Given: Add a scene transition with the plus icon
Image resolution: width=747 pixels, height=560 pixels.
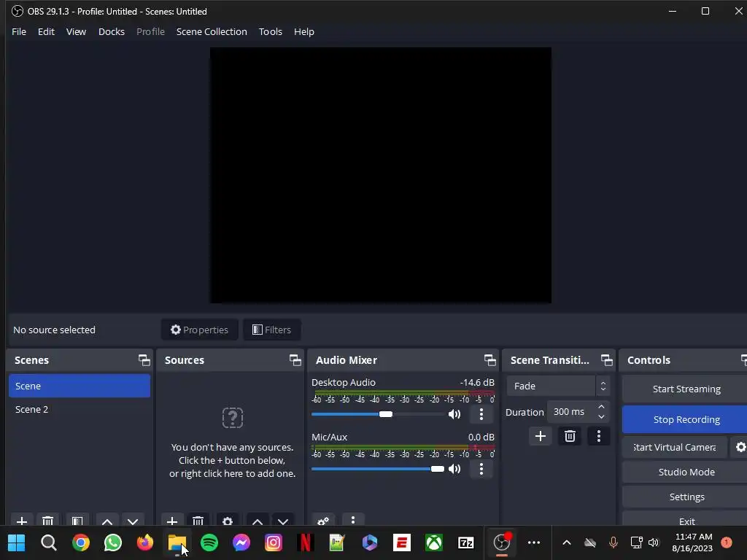Looking at the screenshot, I should click(x=541, y=436).
